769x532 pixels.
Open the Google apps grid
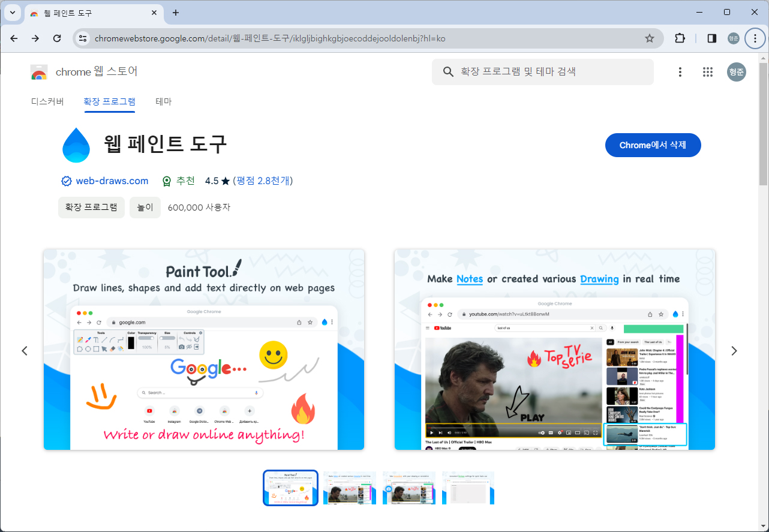pyautogui.click(x=708, y=72)
